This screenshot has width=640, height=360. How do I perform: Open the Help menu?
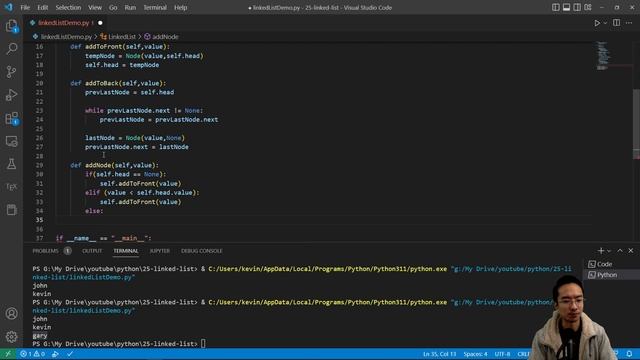180,7
